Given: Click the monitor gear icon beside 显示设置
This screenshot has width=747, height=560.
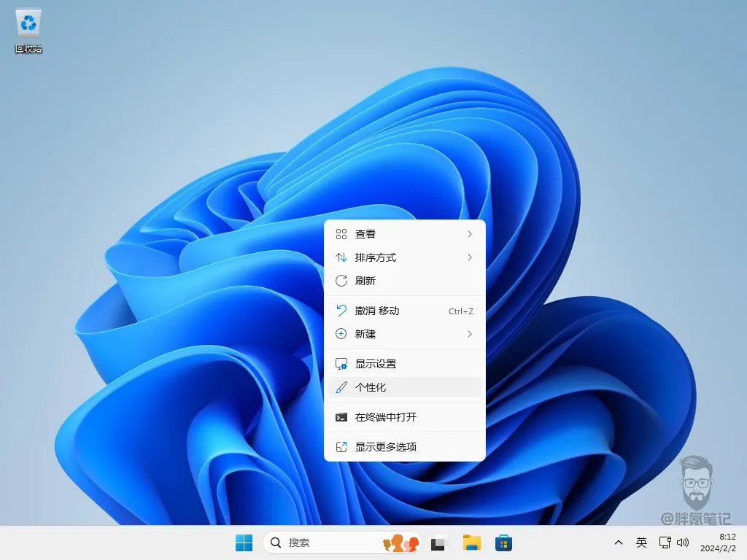Looking at the screenshot, I should tap(341, 364).
